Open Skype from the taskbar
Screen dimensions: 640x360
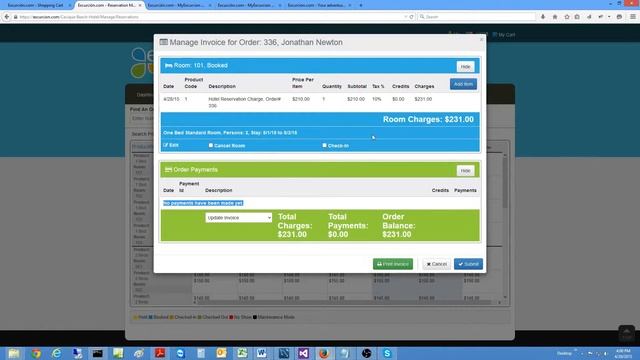(387, 353)
